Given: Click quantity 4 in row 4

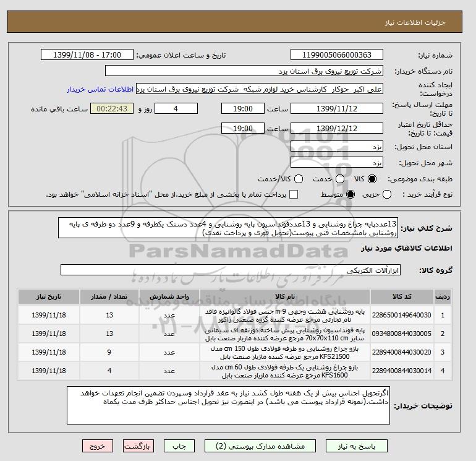Looking at the screenshot, I should click(x=109, y=371).
